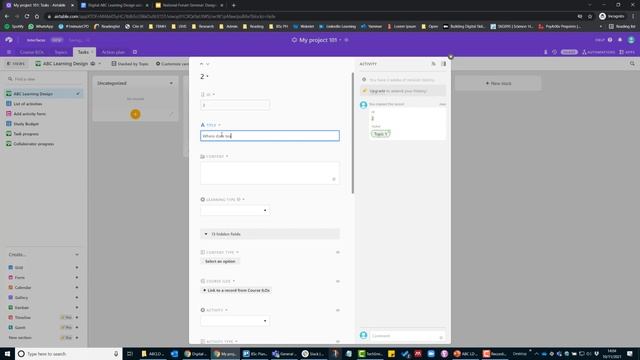
Task: Open the Activity select dropdown
Action: (x=235, y=321)
